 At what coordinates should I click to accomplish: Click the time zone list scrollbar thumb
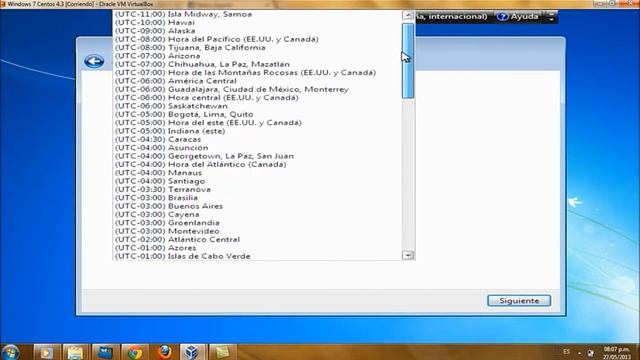tap(408, 61)
